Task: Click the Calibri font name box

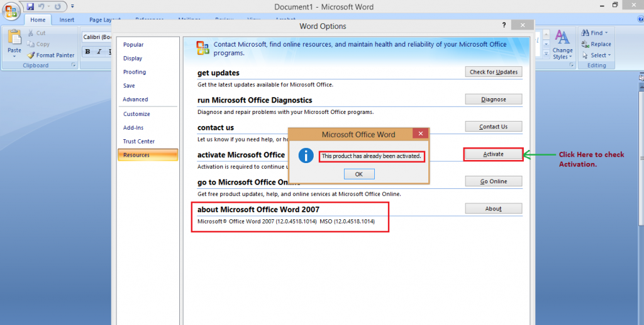Action: [97, 37]
